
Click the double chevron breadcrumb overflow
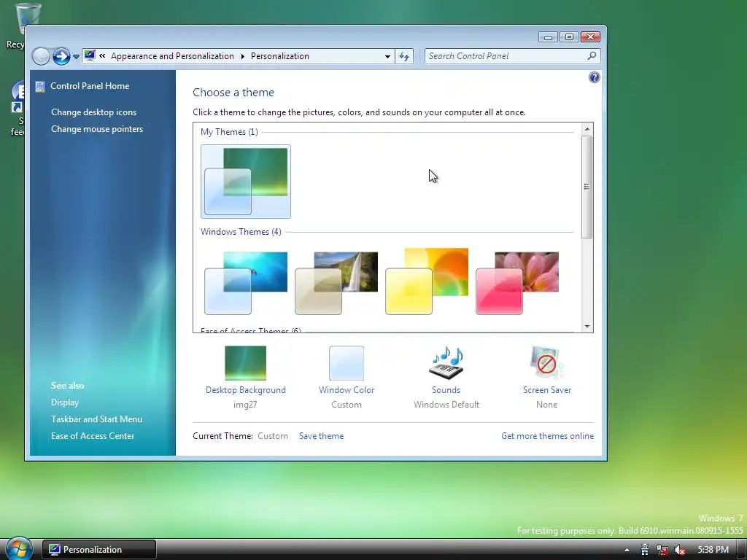(102, 56)
